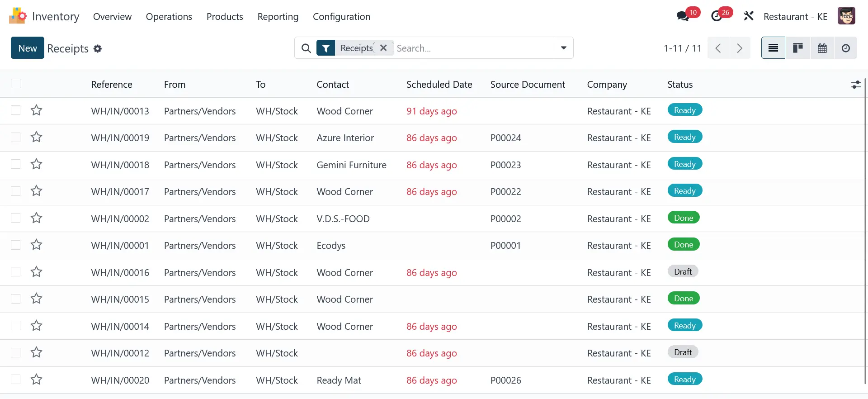Image resolution: width=868 pixels, height=399 pixels.
Task: Open the user avatar menu
Action: tap(846, 16)
